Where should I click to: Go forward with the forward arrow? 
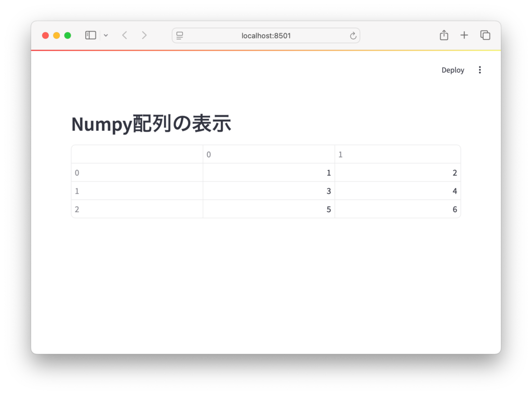pos(144,35)
